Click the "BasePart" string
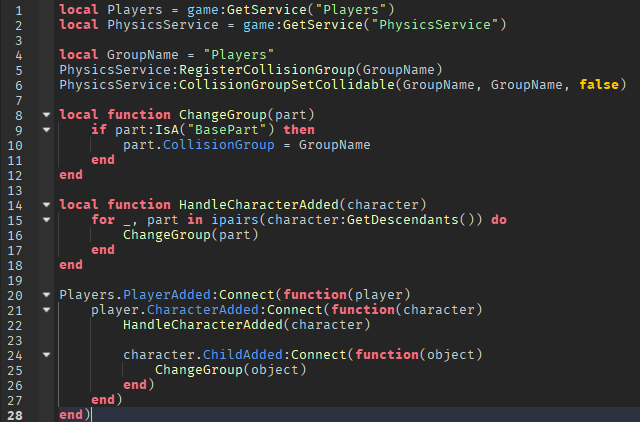The width and height of the screenshot is (640, 422). 227,130
